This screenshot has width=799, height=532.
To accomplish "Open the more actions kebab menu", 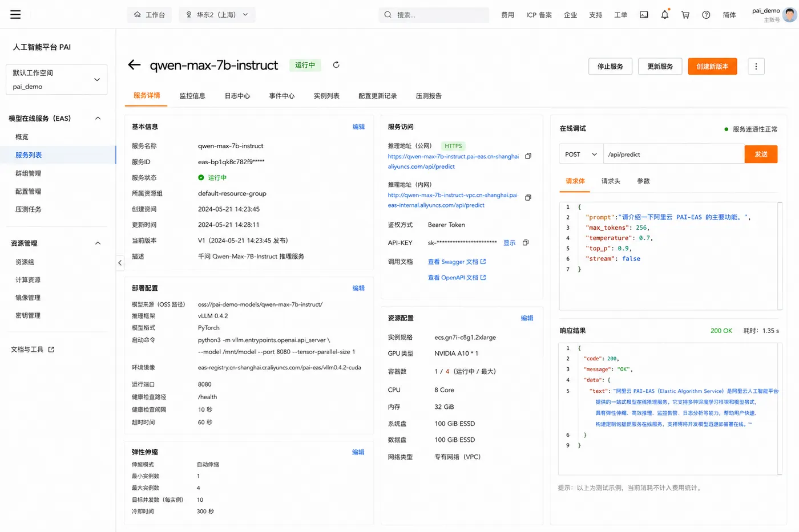I will coord(756,66).
